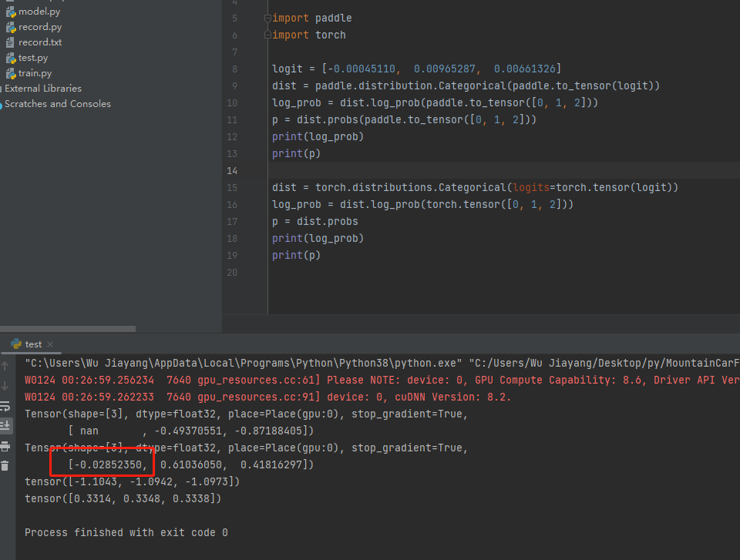Image resolution: width=740 pixels, height=560 pixels.
Task: Open model.py in the project tree
Action: [39, 12]
